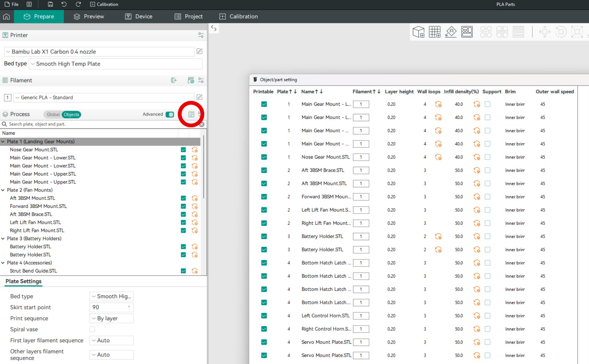Screen dimensions: 589x364
Task: Open the Generic PLA filament dropdown
Action: 104,98
